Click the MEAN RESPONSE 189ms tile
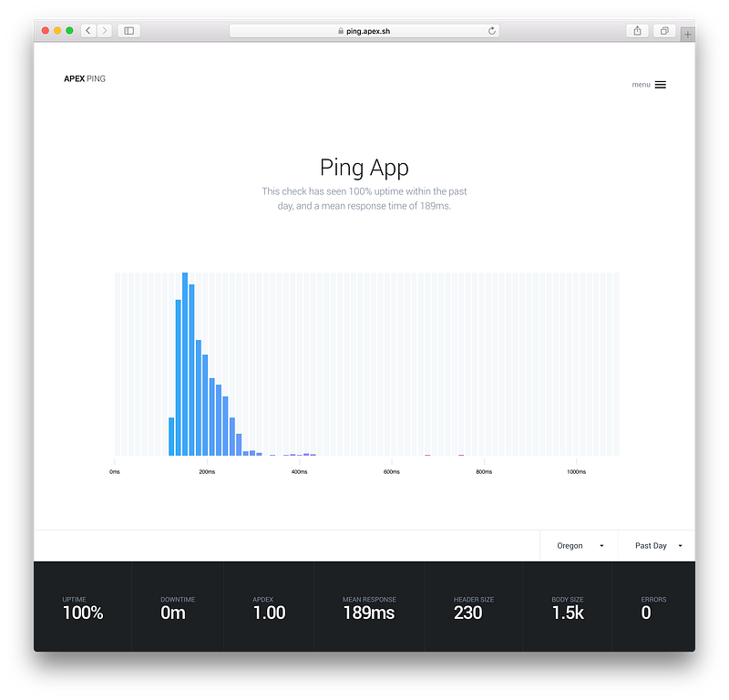 (369, 606)
